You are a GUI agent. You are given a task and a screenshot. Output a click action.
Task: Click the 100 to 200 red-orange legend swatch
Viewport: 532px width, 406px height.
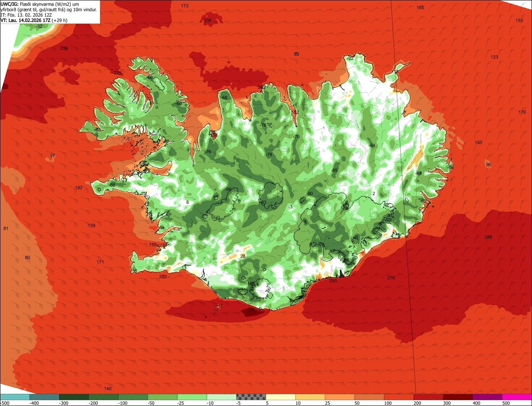(398, 397)
